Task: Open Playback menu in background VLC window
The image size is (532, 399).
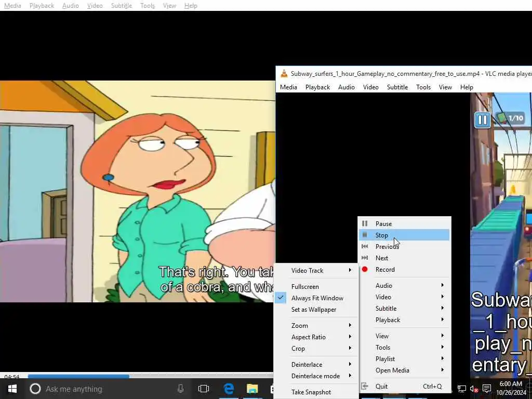Action: 42,6
